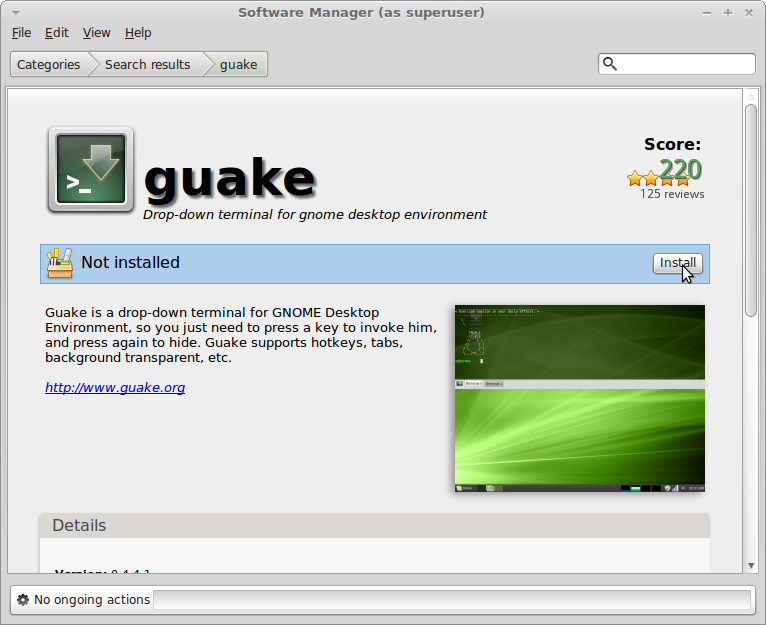766x625 pixels.
Task: Minimize the Software Manager window
Action: click(x=707, y=13)
